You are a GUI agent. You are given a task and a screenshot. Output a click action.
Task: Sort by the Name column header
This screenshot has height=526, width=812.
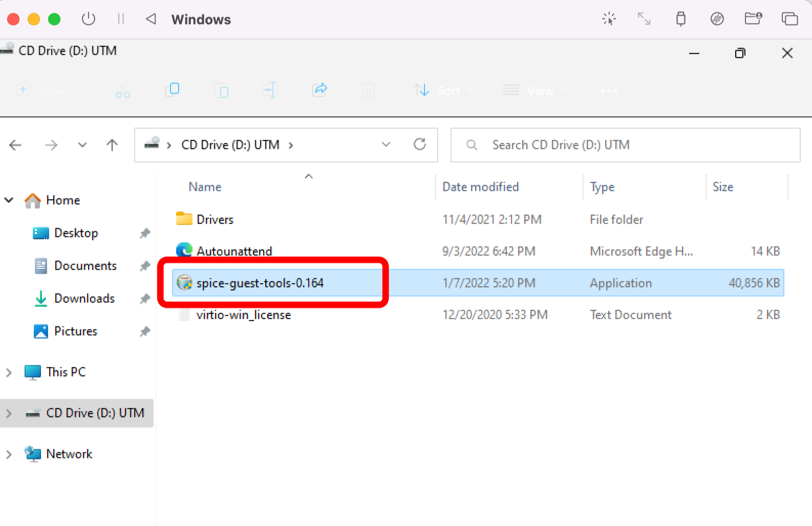205,187
